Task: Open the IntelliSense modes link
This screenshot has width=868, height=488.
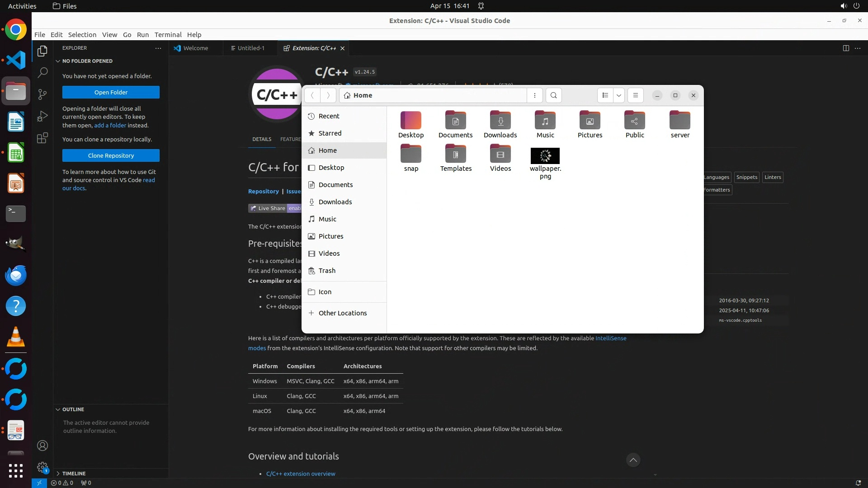Action: pyautogui.click(x=611, y=338)
